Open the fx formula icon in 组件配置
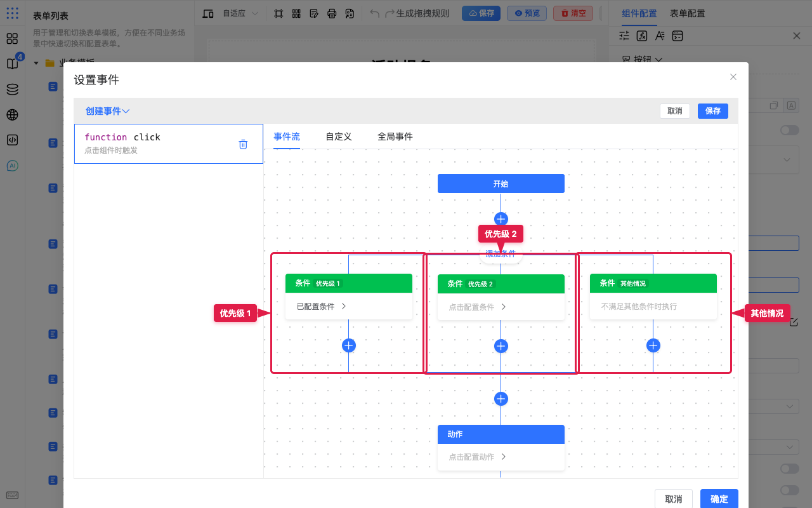Screen dimensions: 812x508 tap(642, 36)
